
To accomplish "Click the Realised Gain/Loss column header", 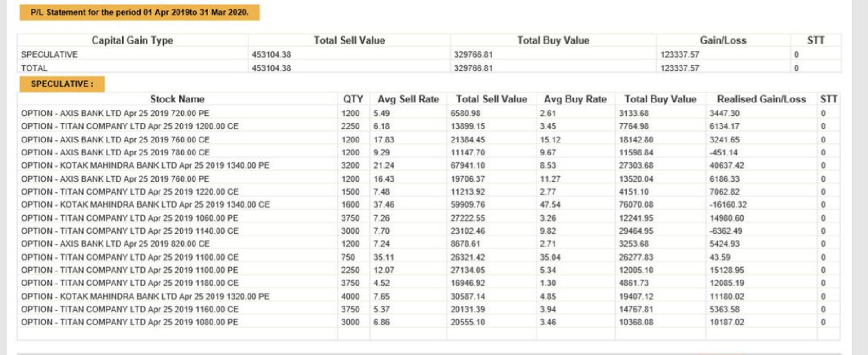I will [x=761, y=99].
